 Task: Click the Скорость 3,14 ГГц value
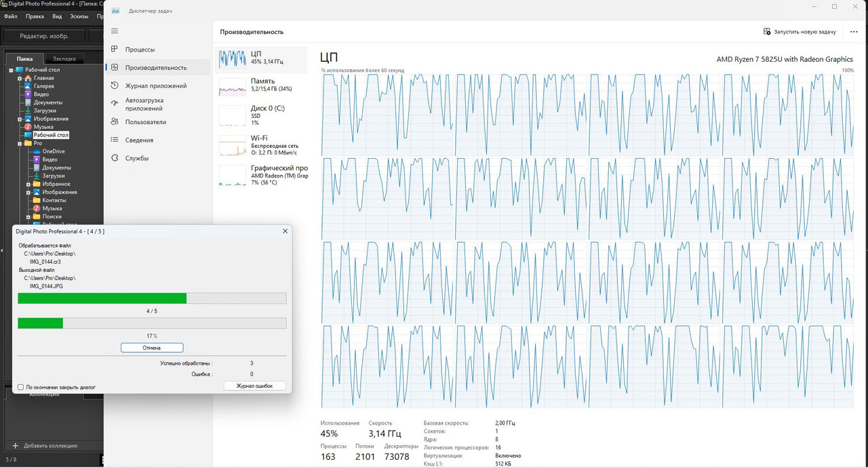pyautogui.click(x=384, y=433)
